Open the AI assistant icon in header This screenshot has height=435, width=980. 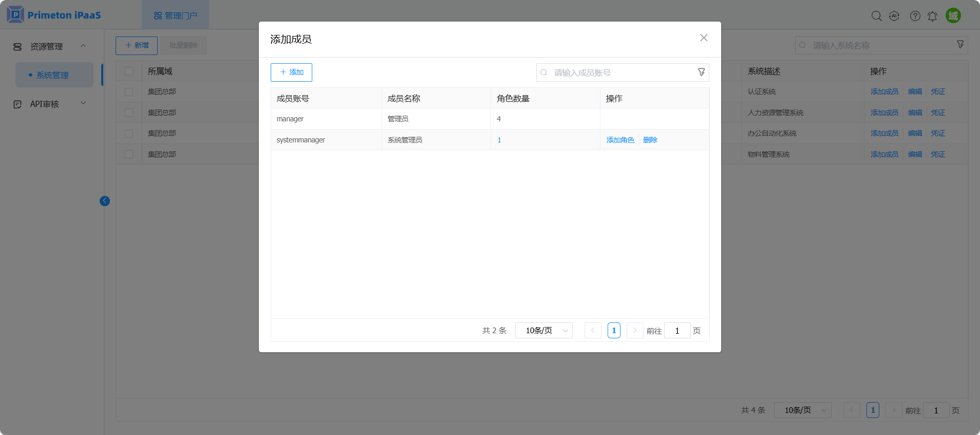[894, 16]
